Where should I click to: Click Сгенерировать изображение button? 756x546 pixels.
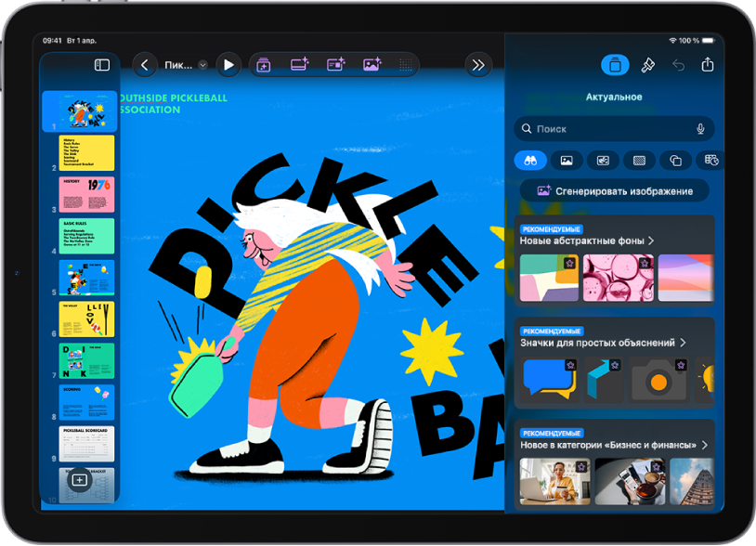614,191
